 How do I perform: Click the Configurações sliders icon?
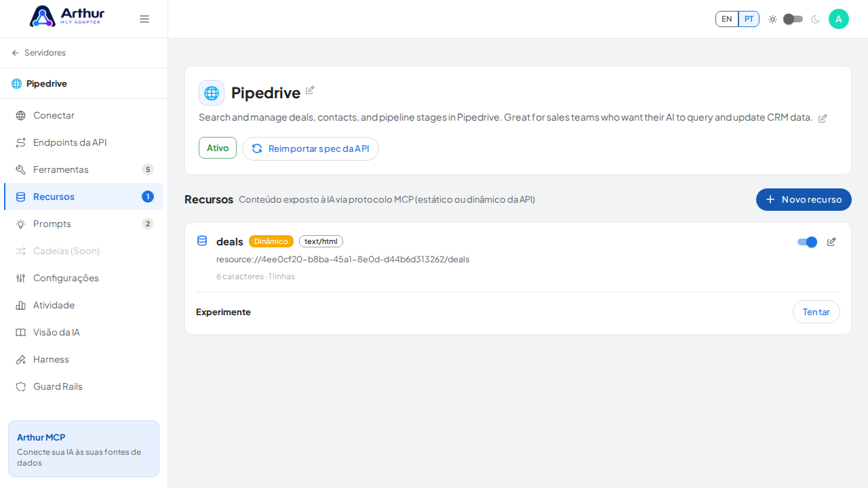(x=20, y=278)
